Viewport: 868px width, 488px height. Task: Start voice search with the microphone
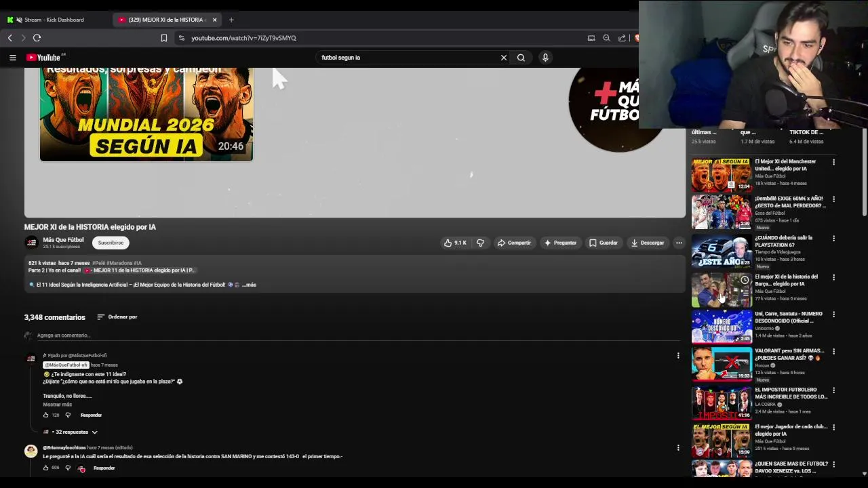[x=545, y=58]
